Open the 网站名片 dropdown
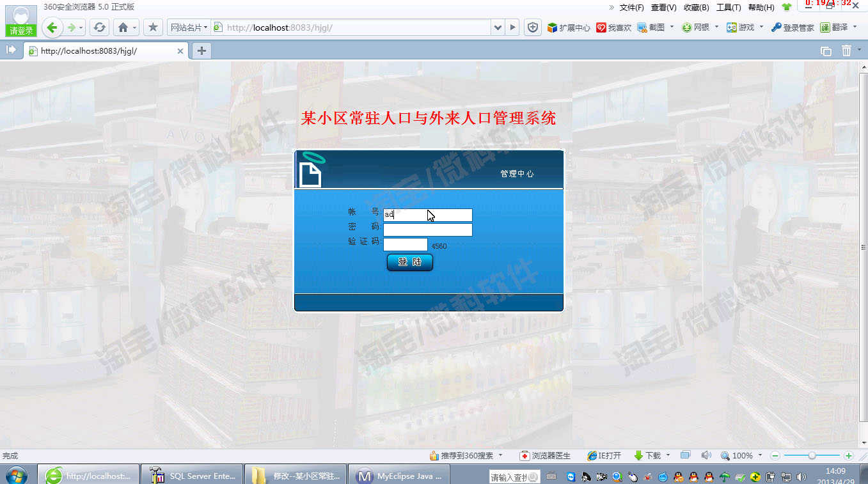 [x=188, y=27]
